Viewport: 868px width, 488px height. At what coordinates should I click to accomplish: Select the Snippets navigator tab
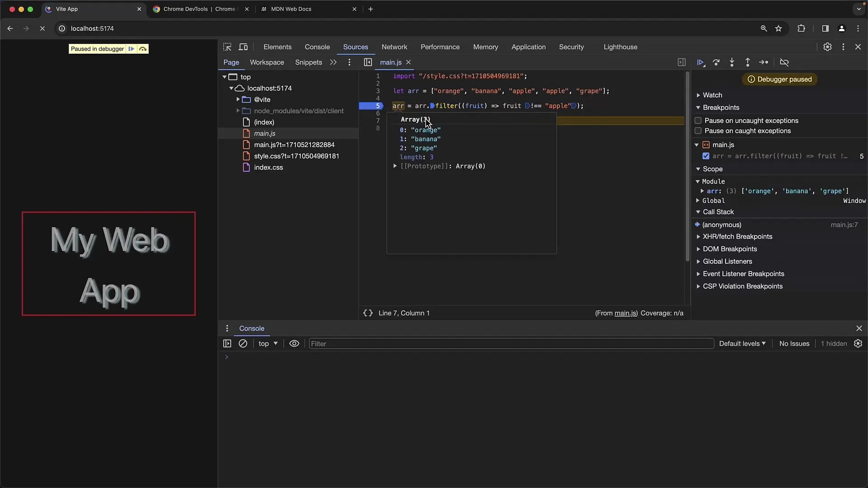pyautogui.click(x=308, y=62)
